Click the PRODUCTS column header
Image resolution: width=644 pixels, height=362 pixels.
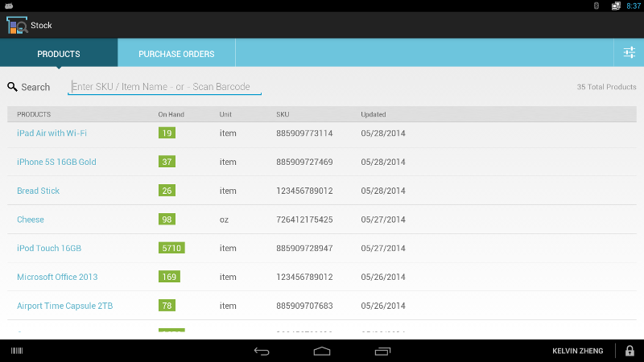pos(34,114)
